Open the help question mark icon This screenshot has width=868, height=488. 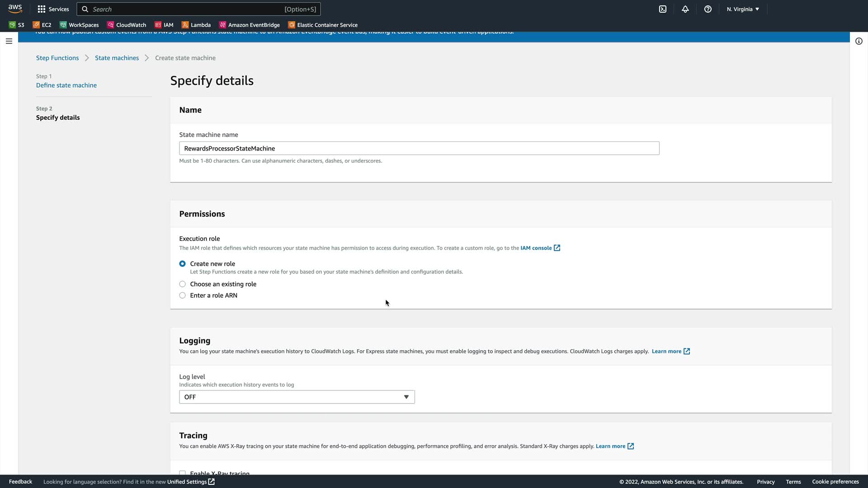coord(708,9)
